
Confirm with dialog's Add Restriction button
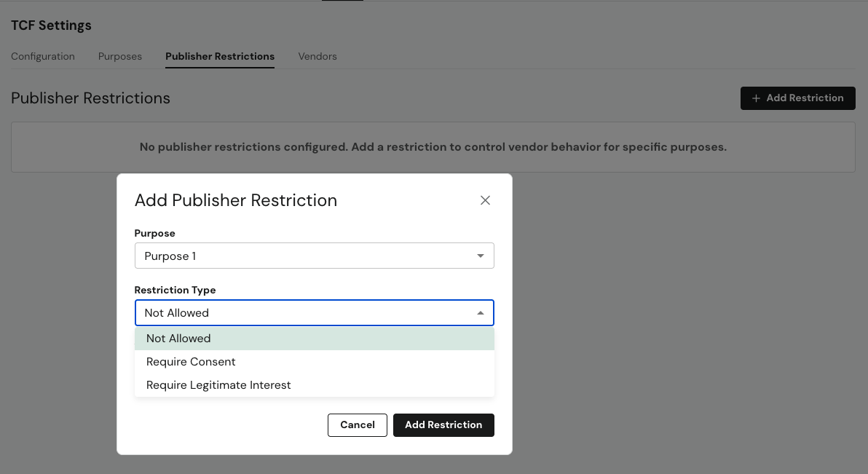[x=443, y=425]
